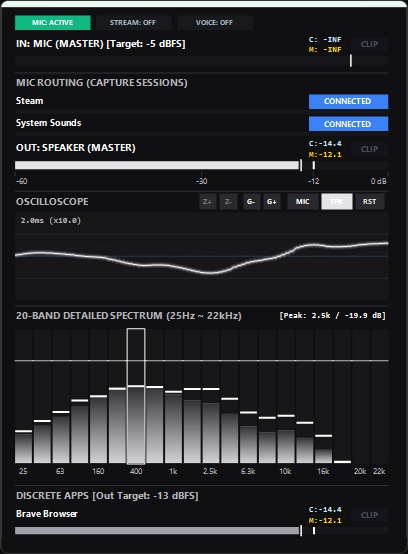Toggle System Sounds CONNECTED routing button

coord(348,124)
